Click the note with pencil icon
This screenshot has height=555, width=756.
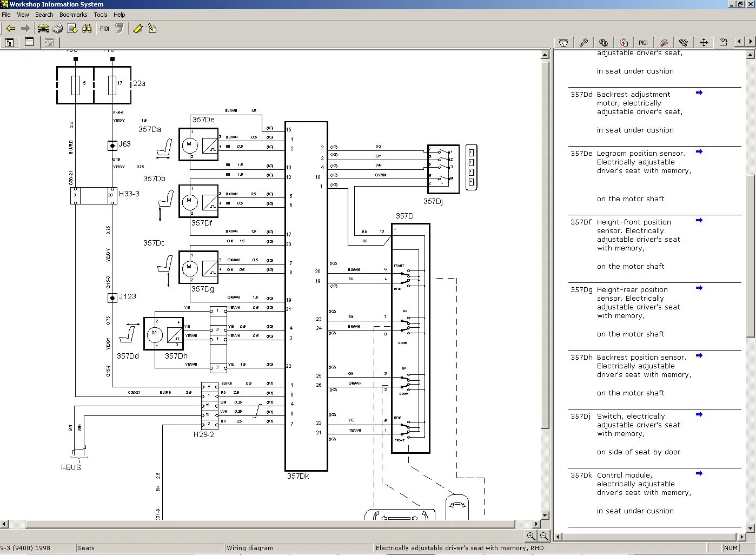tap(152, 29)
